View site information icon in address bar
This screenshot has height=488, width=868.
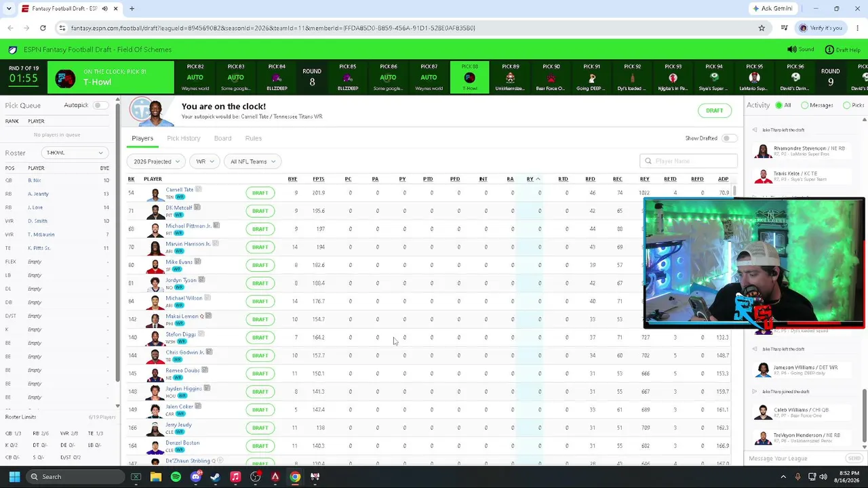click(62, 28)
